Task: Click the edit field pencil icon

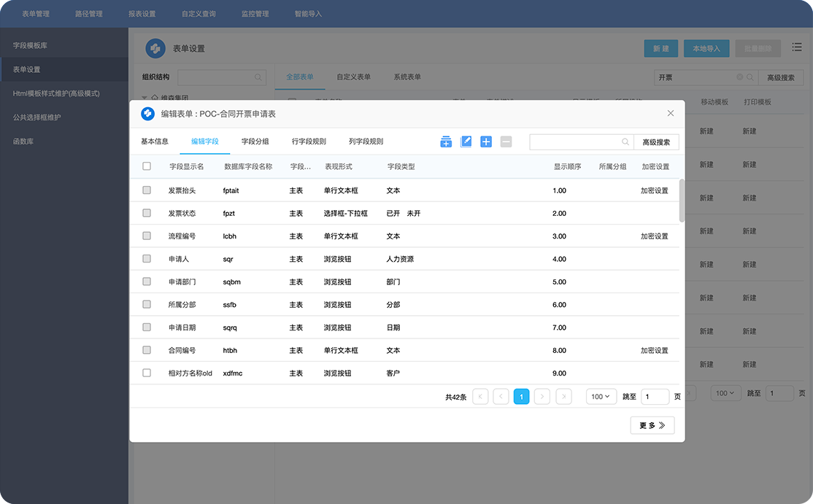Action: click(466, 141)
